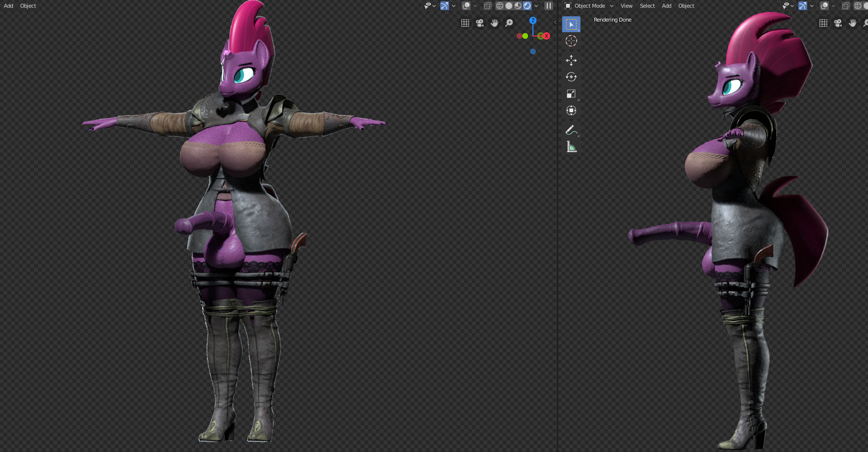Switch left viewport perspective/orthographic grid icon

point(465,23)
